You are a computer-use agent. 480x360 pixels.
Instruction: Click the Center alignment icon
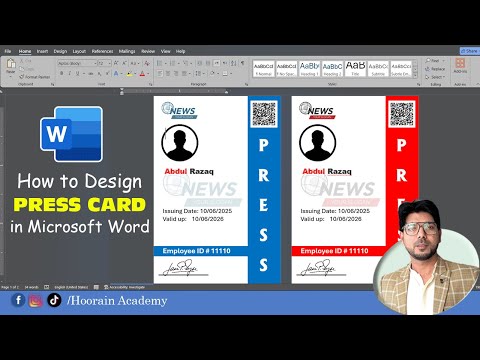point(168,73)
